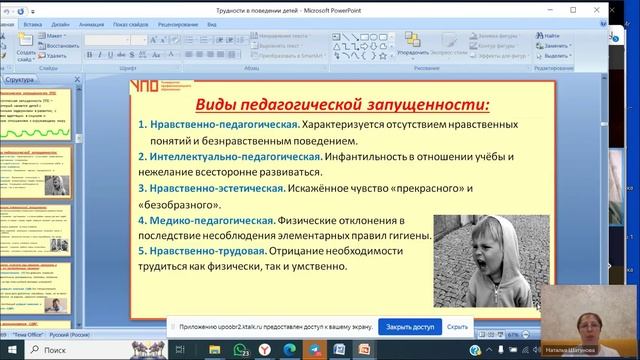Open the change case Aa dropdown
Screen dimensions: 640x360
coord(156,55)
